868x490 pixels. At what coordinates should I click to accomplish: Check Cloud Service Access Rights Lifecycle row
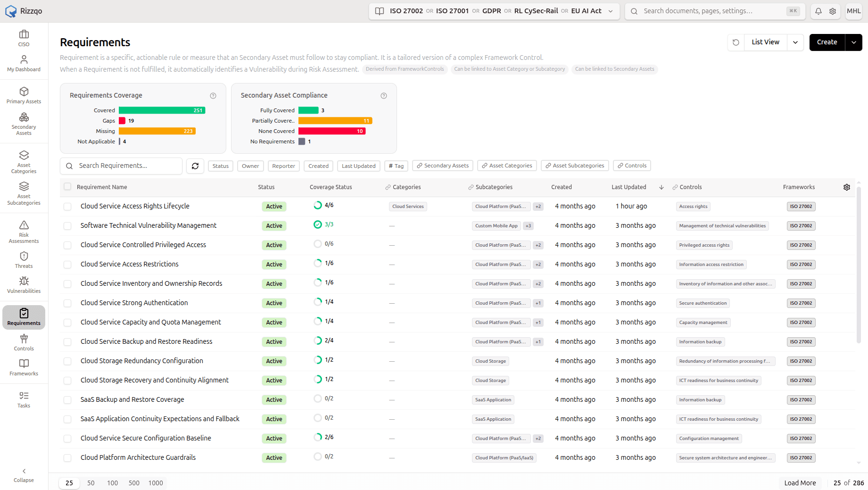point(67,207)
